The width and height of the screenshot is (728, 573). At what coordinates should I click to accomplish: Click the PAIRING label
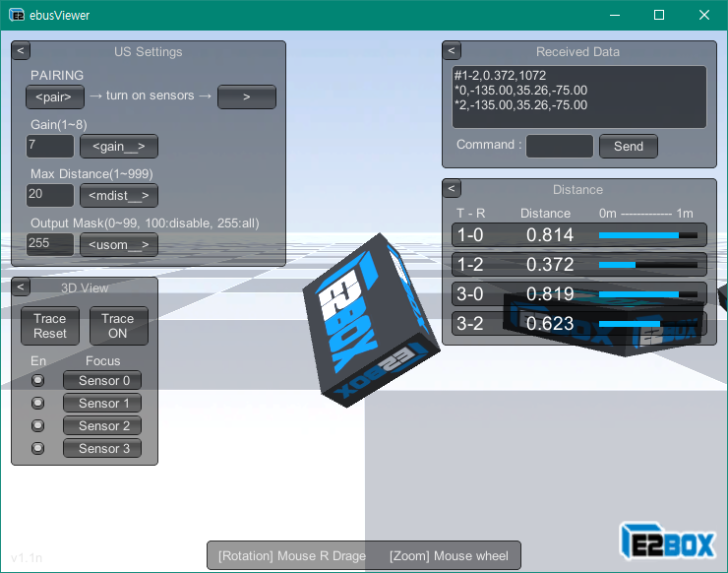(x=57, y=75)
